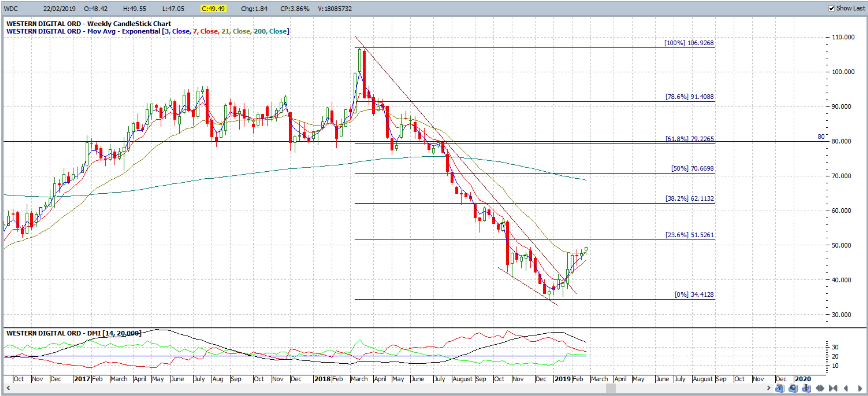Click the shift chart right triangle icon

(x=860, y=388)
